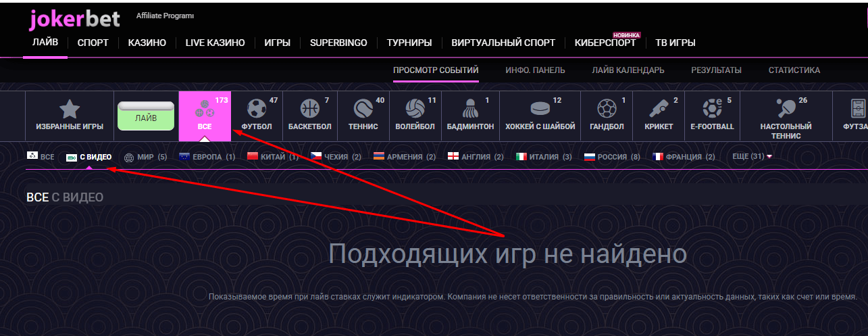This screenshot has width=868, height=336.
Task: Open the ЛАЙВ main menu item
Action: point(45,42)
